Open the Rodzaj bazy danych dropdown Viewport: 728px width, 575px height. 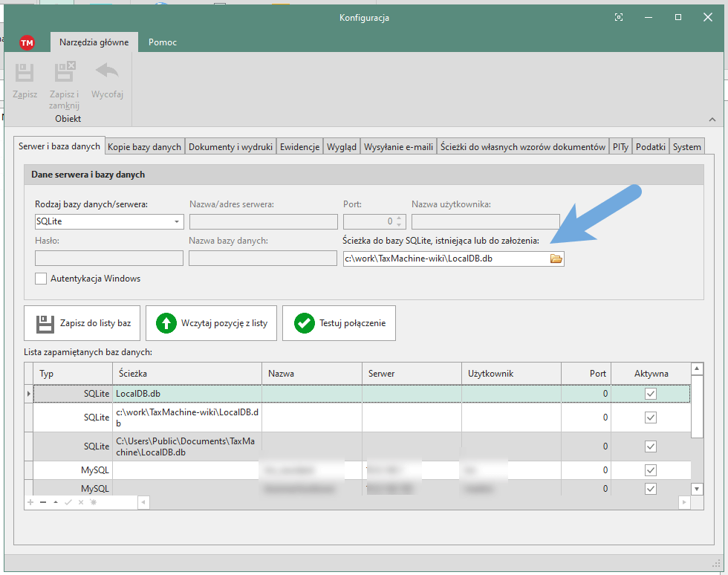point(177,221)
